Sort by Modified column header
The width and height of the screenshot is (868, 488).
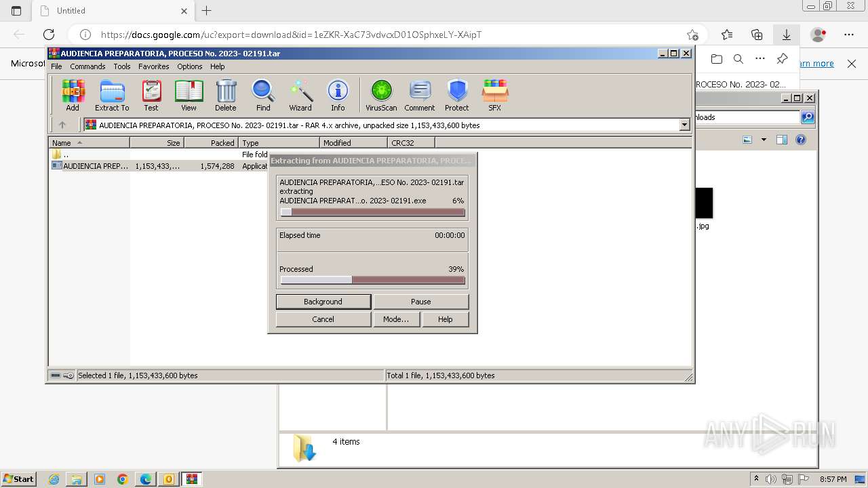[x=353, y=142]
